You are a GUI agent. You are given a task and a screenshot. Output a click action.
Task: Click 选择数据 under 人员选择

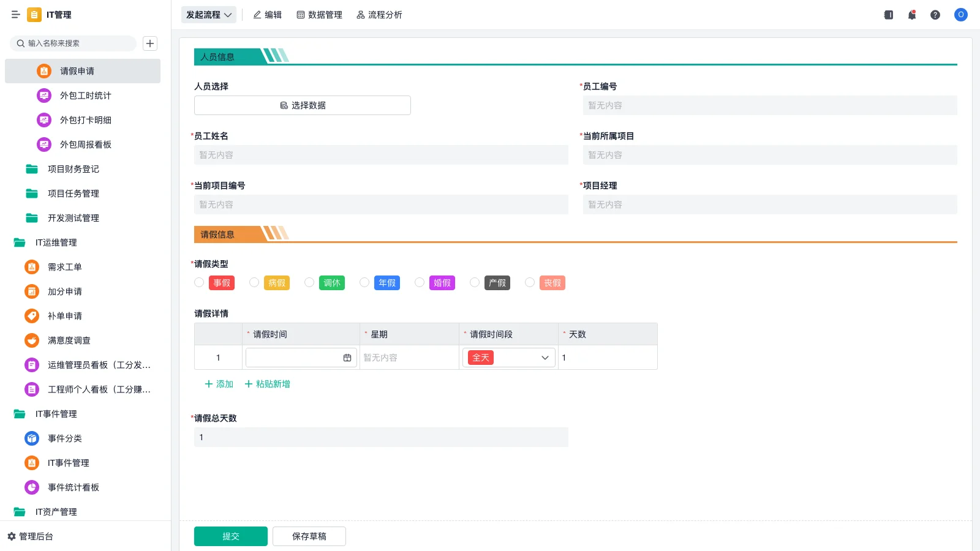coord(301,105)
